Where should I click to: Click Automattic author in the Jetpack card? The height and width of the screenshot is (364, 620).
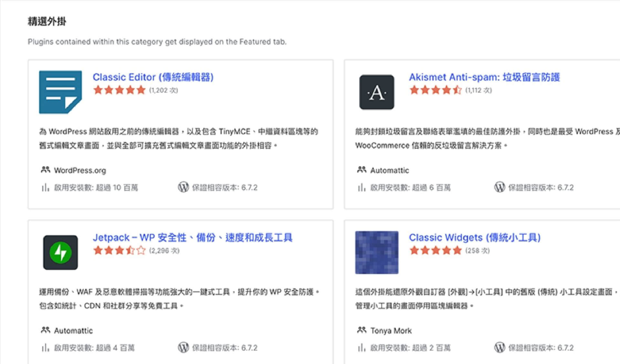(73, 331)
